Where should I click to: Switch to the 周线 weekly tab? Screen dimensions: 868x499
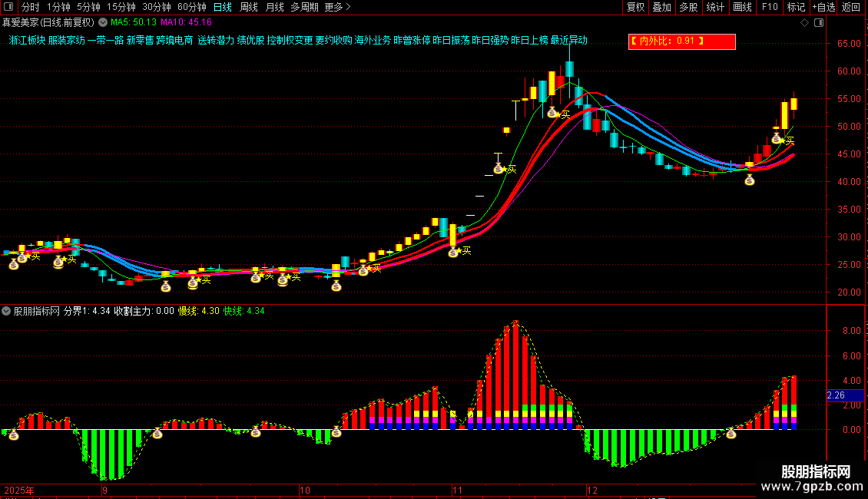tap(249, 7)
